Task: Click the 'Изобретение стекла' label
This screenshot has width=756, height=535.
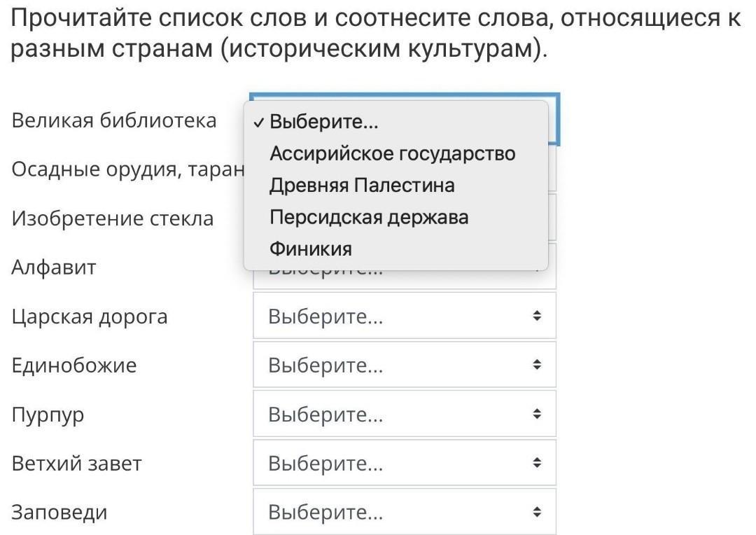Action: point(113,218)
